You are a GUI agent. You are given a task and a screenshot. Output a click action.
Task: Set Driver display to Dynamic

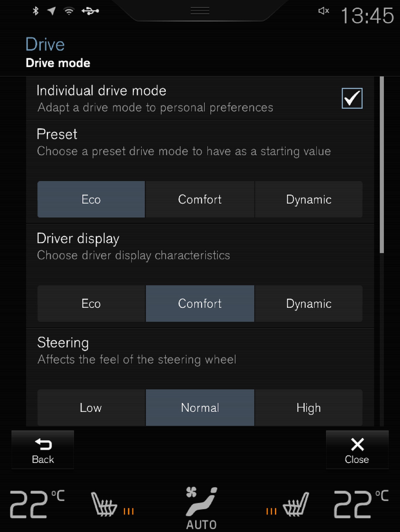point(309,304)
